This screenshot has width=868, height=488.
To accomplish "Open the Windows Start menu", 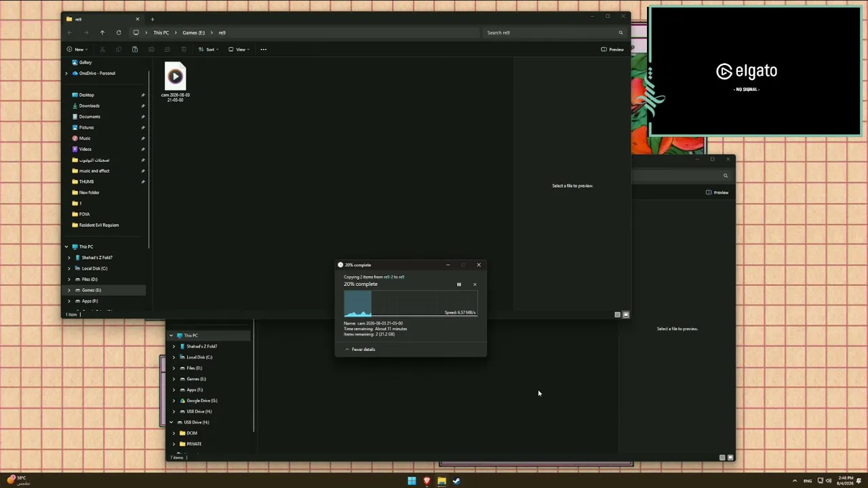I will pos(412,481).
